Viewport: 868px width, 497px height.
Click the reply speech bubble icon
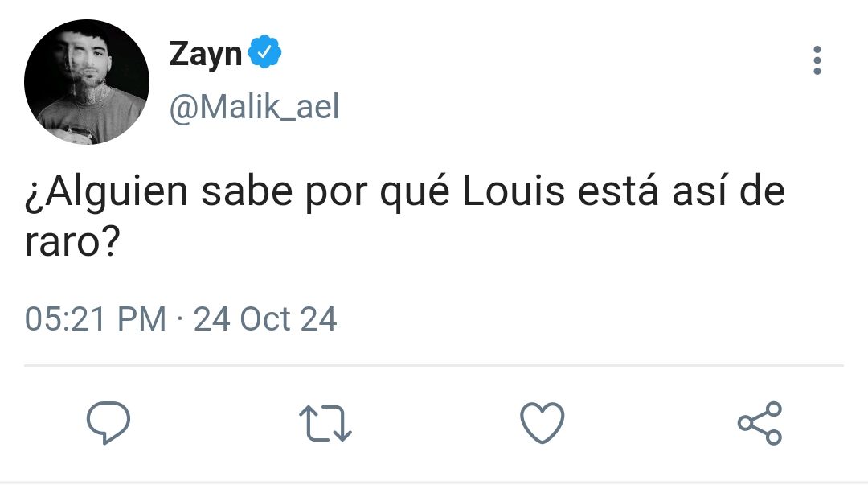pyautogui.click(x=108, y=423)
